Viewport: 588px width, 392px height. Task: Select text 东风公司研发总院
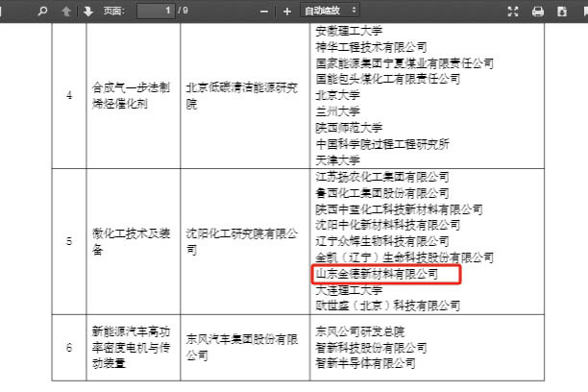tap(360, 331)
